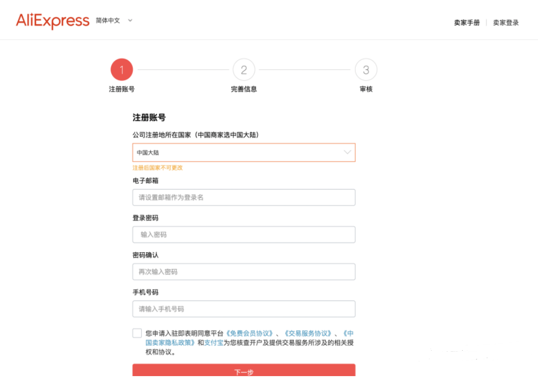Image resolution: width=538 pixels, height=392 pixels.
Task: Open 卖家手册 in the top bar
Action: click(466, 23)
